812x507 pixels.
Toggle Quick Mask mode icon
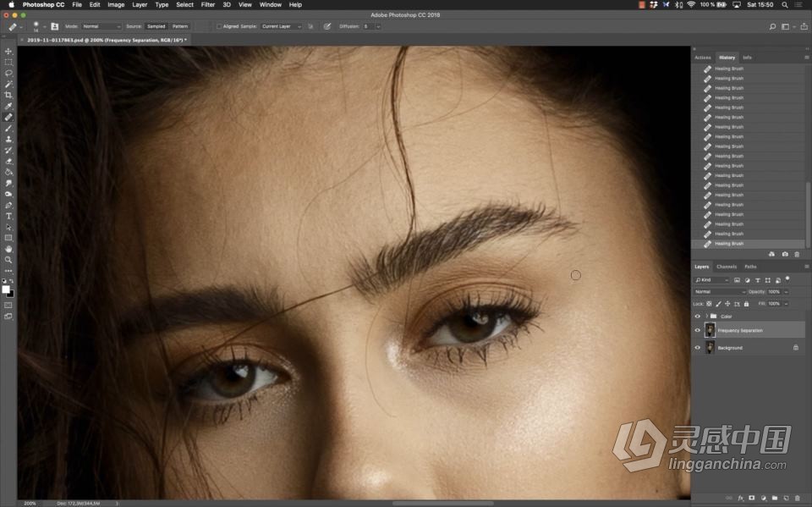[x=8, y=306]
